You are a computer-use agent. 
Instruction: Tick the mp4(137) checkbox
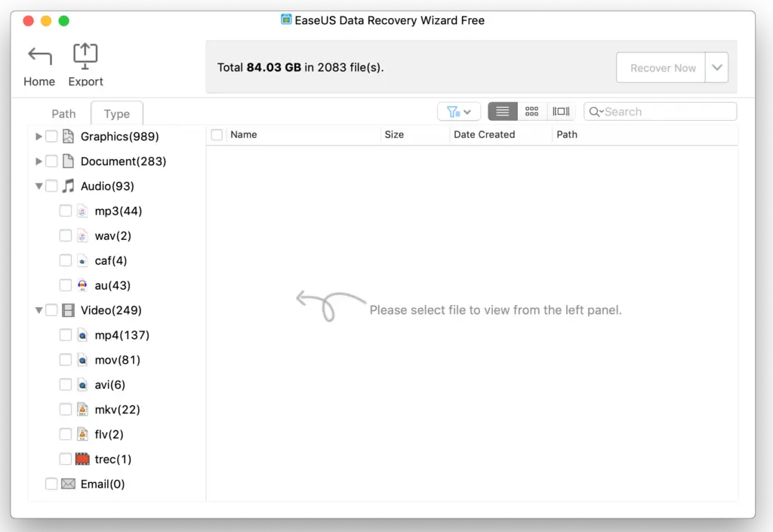(65, 335)
